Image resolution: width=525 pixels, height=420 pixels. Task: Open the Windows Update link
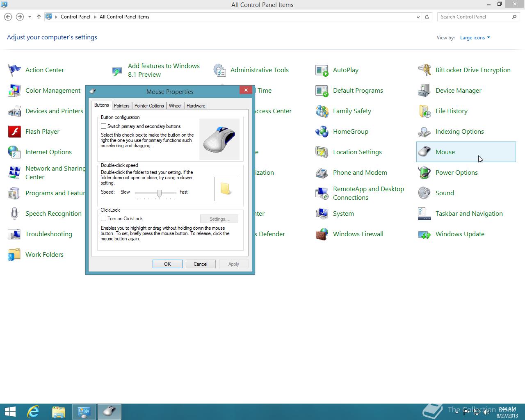point(460,234)
